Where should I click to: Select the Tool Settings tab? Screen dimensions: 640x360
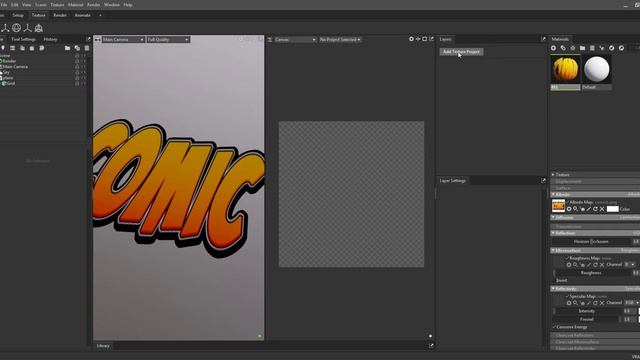[23, 39]
